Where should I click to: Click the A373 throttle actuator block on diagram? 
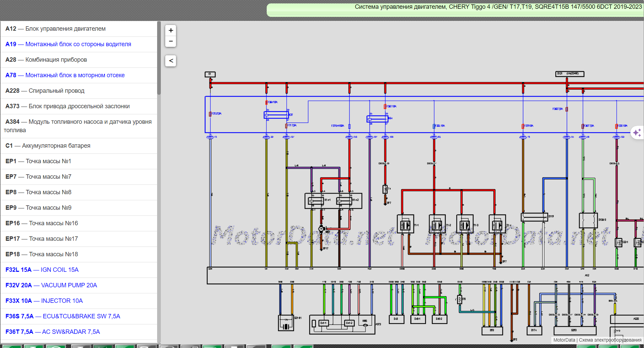(x=342, y=324)
